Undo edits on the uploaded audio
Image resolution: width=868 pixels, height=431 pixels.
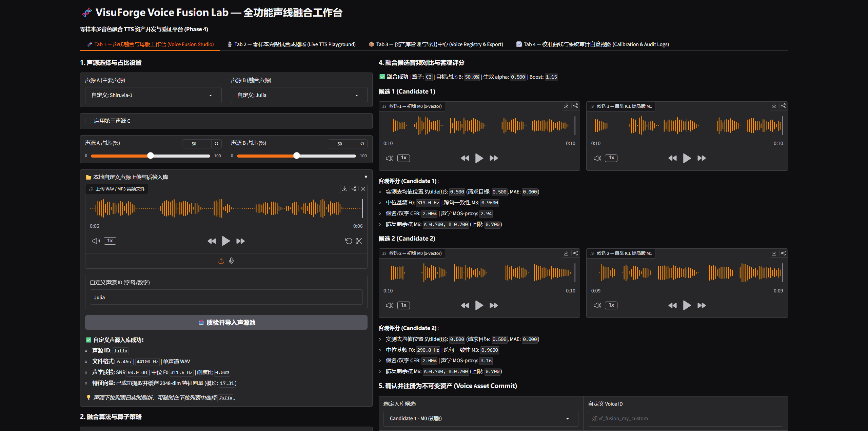(349, 241)
